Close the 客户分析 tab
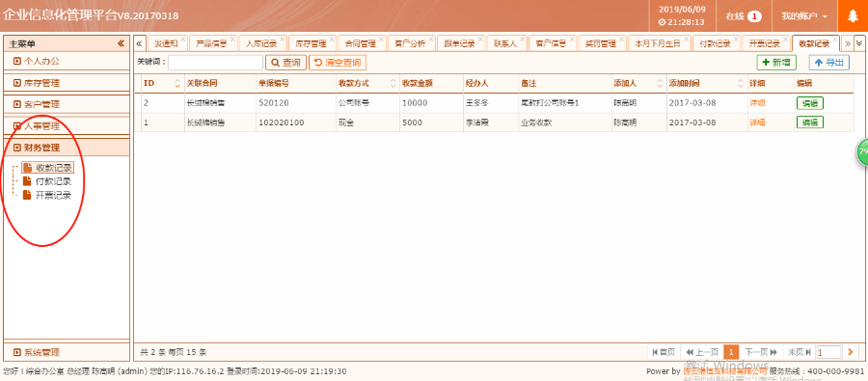 click(431, 39)
